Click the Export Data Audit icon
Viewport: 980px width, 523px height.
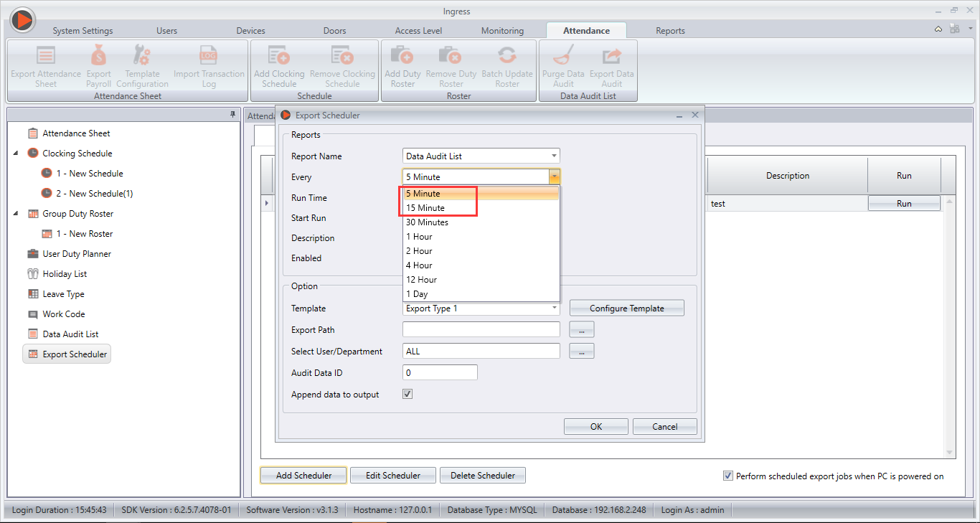pyautogui.click(x=612, y=56)
